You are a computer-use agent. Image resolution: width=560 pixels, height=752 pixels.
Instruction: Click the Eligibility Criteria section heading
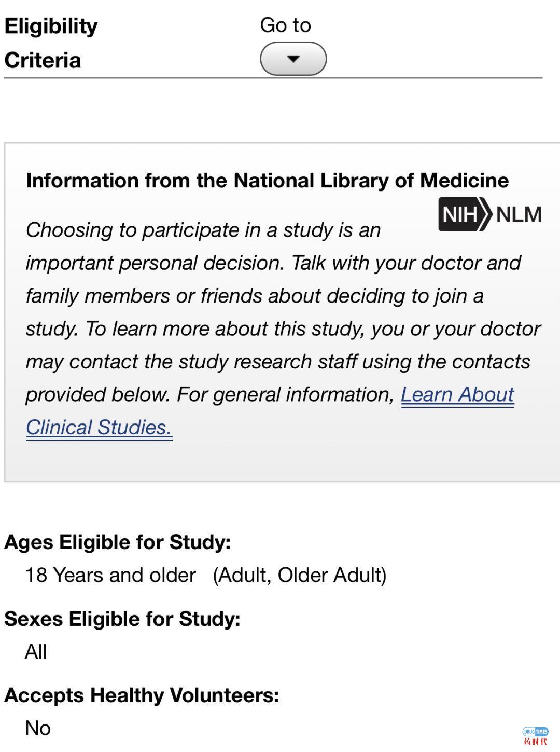point(51,43)
